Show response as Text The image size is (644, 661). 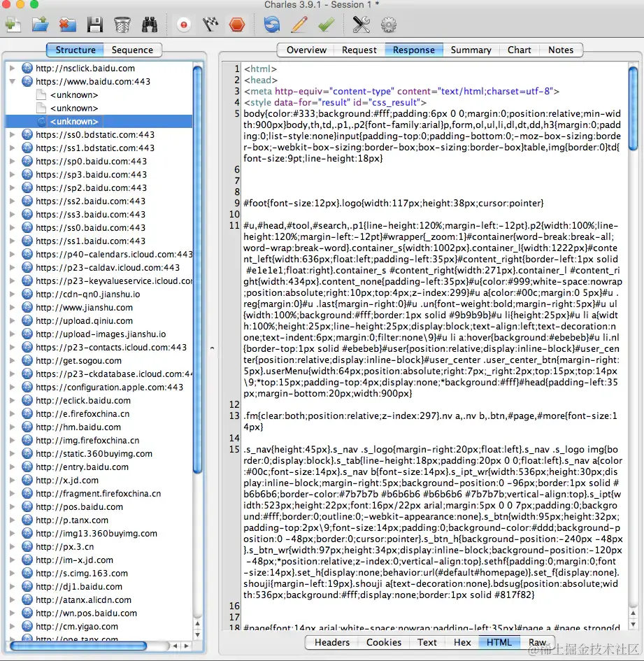tap(427, 642)
